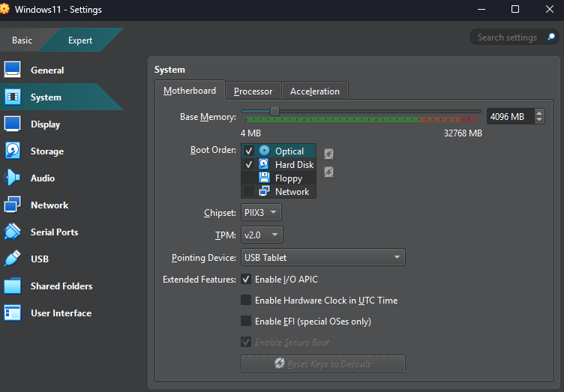This screenshot has width=564, height=392.
Task: Increase Base Memory with up stepper arrow
Action: tap(538, 113)
